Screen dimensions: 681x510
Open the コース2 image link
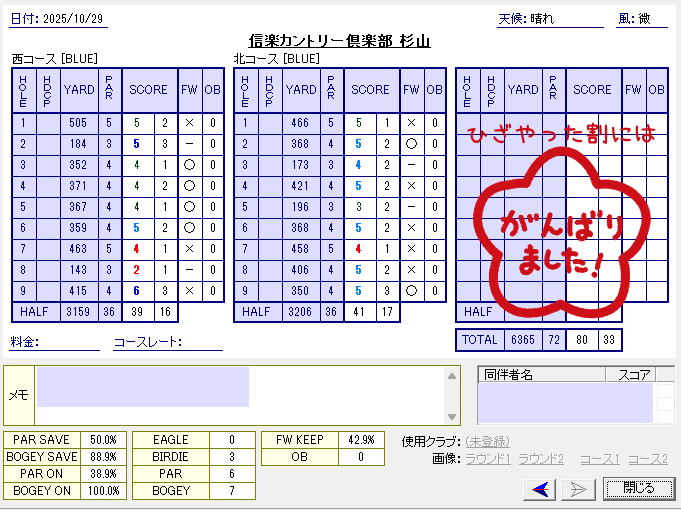pos(647,459)
